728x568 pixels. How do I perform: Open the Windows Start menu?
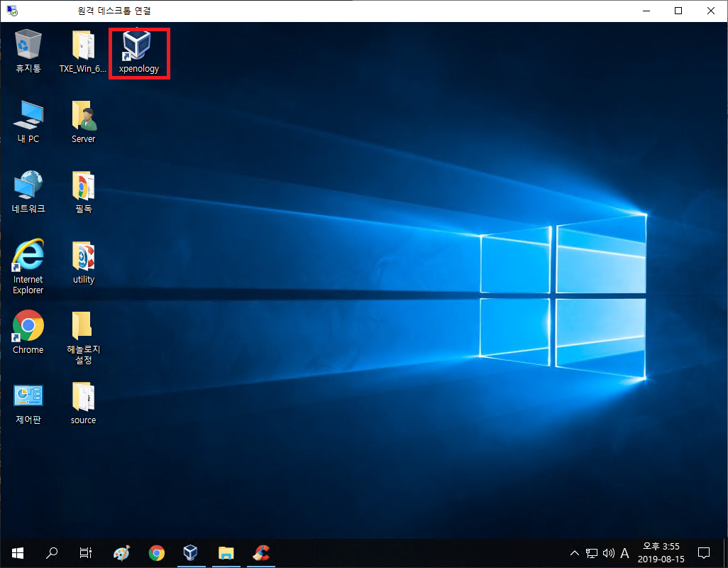tap(18, 552)
